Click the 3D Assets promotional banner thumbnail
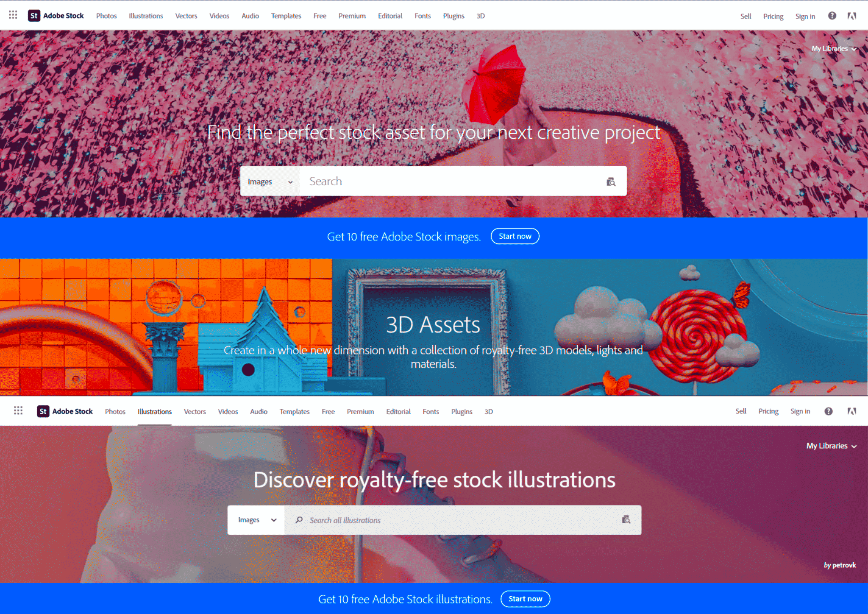This screenshot has width=868, height=614. pyautogui.click(x=434, y=326)
